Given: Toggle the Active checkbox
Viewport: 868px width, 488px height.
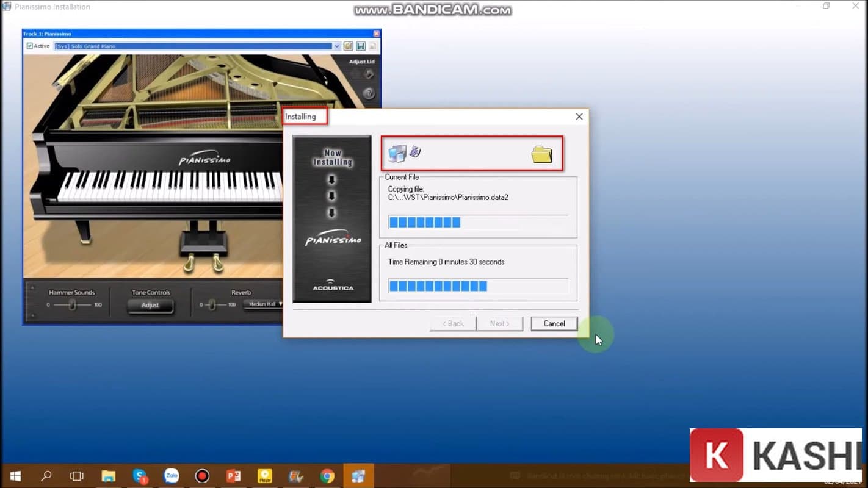Looking at the screenshot, I should (x=30, y=46).
